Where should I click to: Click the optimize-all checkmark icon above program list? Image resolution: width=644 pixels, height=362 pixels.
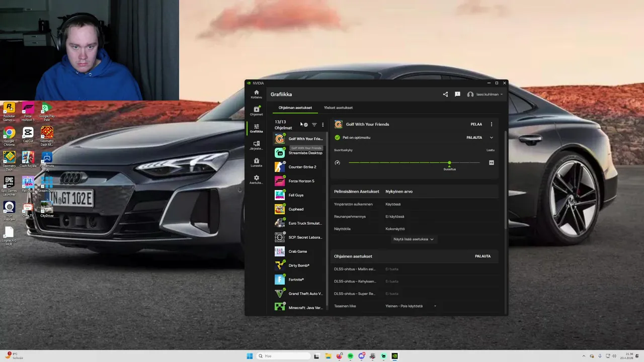305,125
